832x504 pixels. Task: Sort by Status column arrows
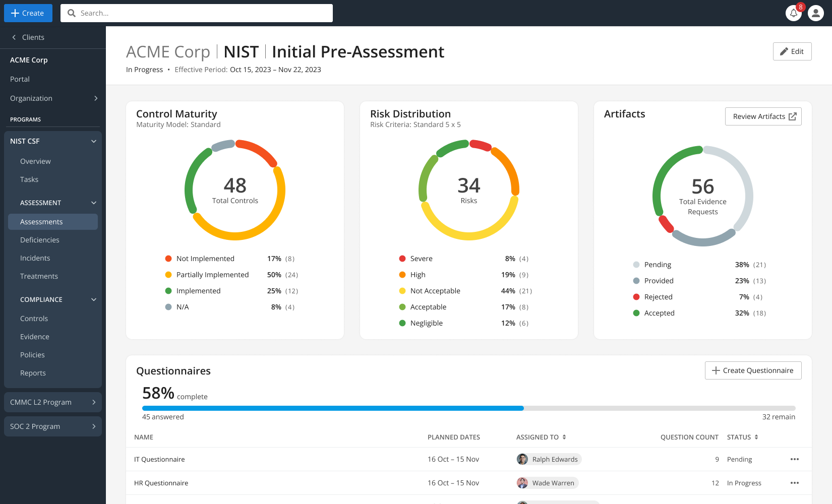coord(756,437)
